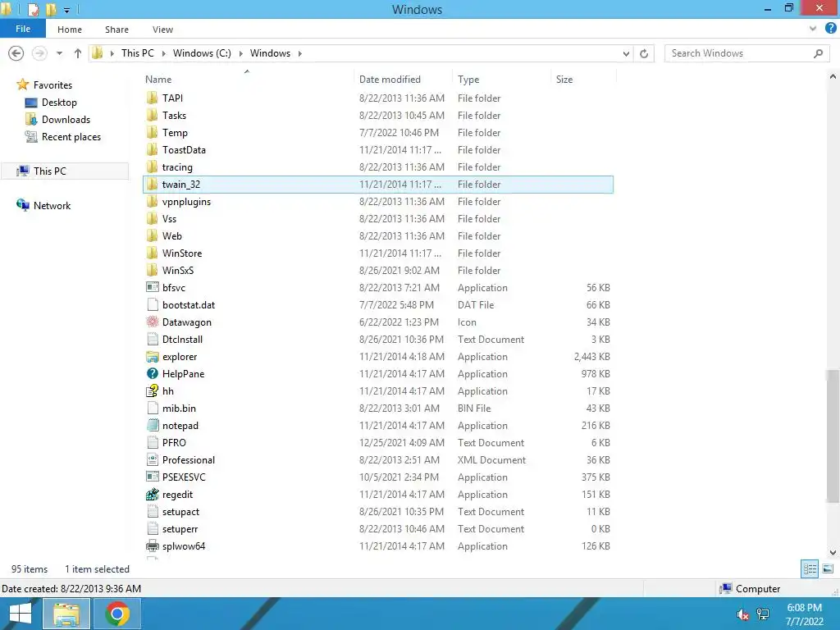Sort by Date modified column header
The image size is (840, 630).
(x=403, y=80)
